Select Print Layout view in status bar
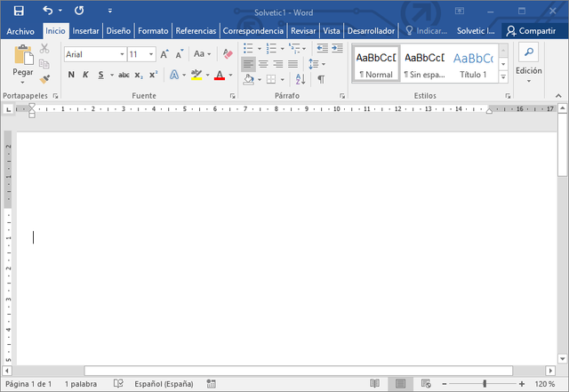This screenshot has height=392, width=569. pyautogui.click(x=400, y=383)
